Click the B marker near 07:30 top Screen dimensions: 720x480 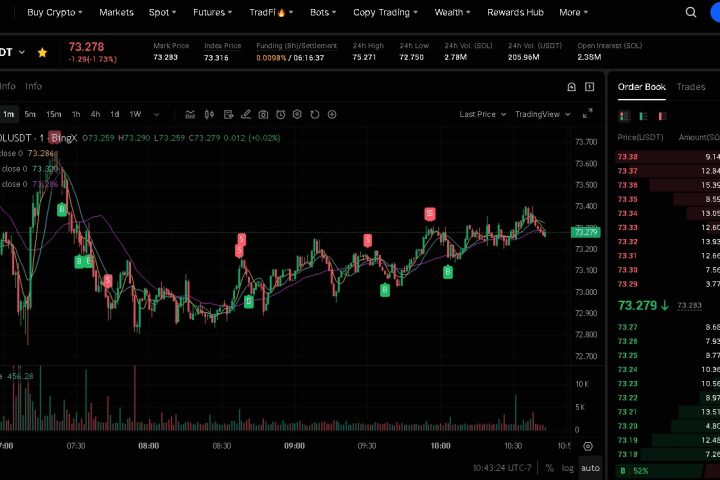pos(62,209)
